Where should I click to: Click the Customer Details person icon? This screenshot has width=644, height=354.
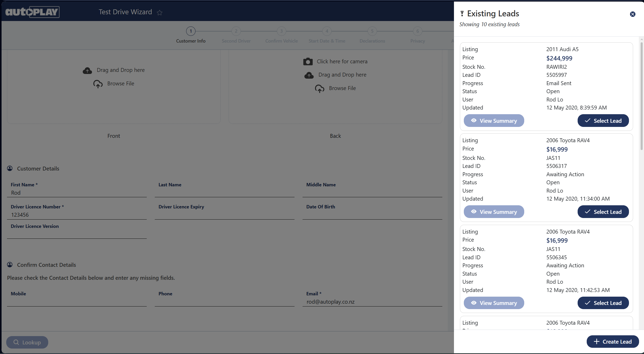point(10,168)
